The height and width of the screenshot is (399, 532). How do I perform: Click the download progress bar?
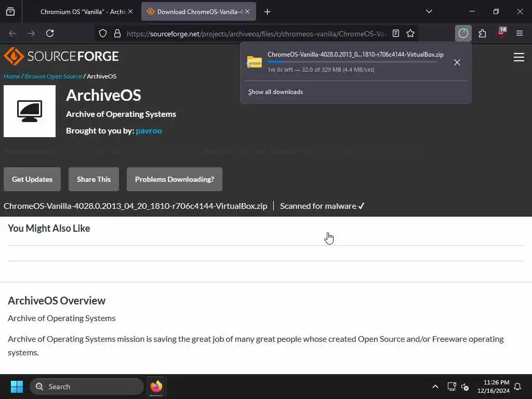pos(353,62)
